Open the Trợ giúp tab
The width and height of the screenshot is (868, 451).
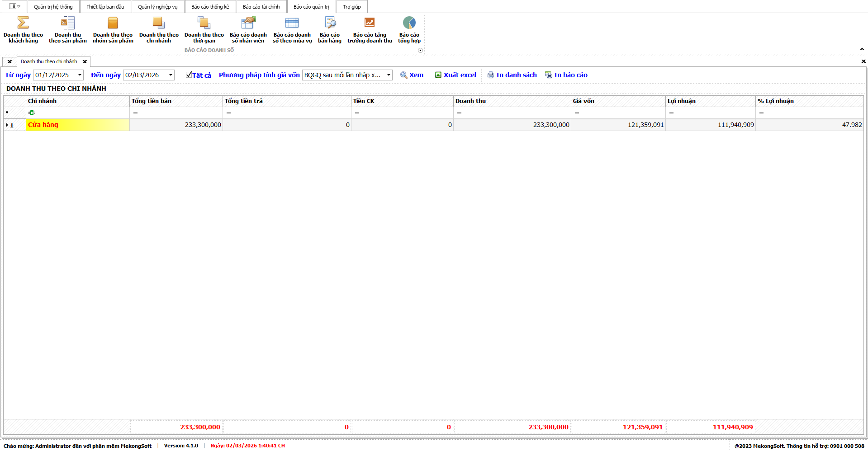tap(352, 7)
